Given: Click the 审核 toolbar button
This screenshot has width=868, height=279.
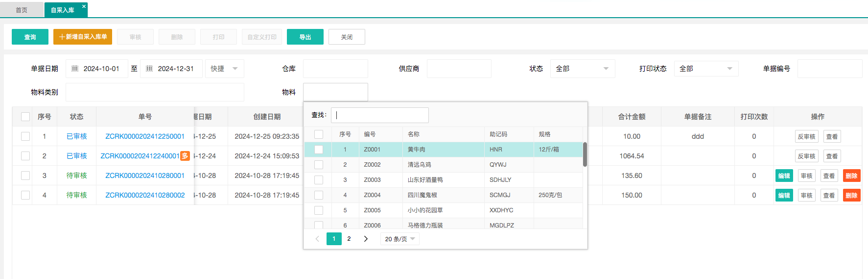Looking at the screenshot, I should point(135,37).
